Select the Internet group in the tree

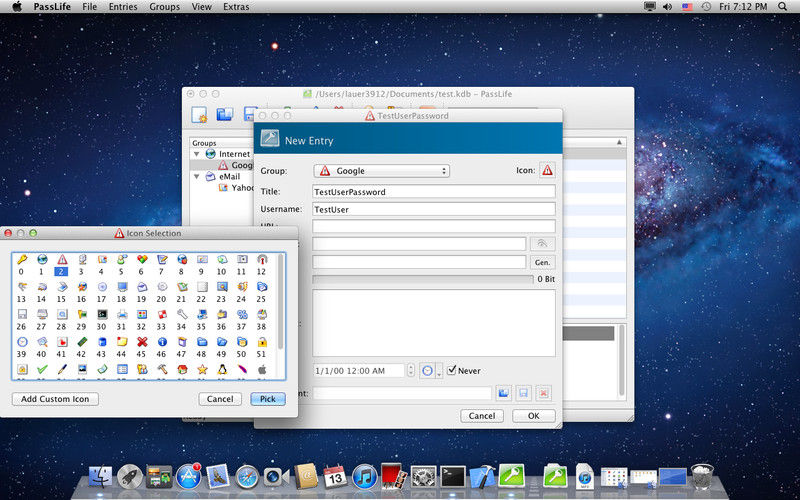point(235,154)
